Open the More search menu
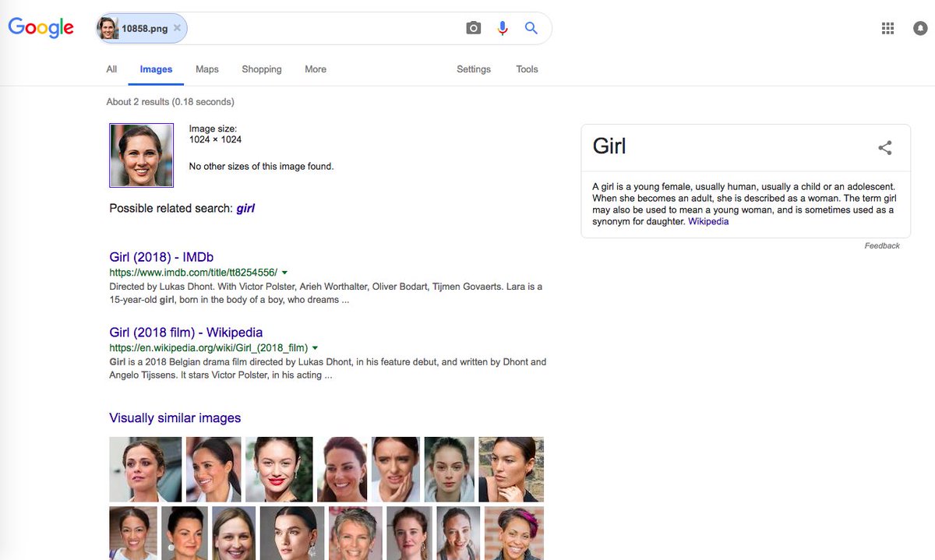 click(316, 69)
